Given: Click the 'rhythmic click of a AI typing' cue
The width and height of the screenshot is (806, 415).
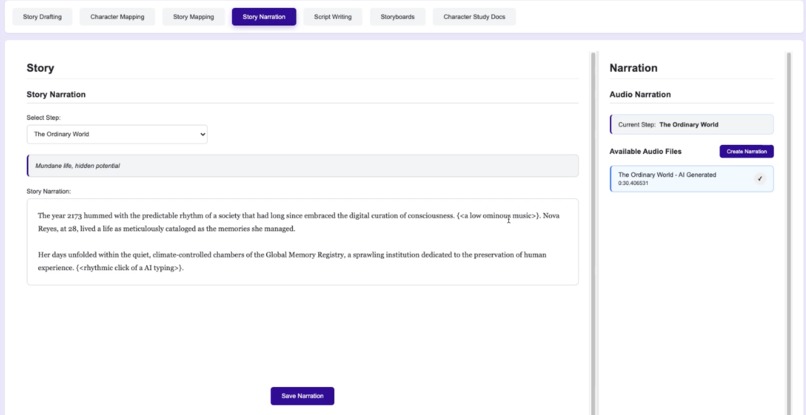Looking at the screenshot, I should coord(130,268).
